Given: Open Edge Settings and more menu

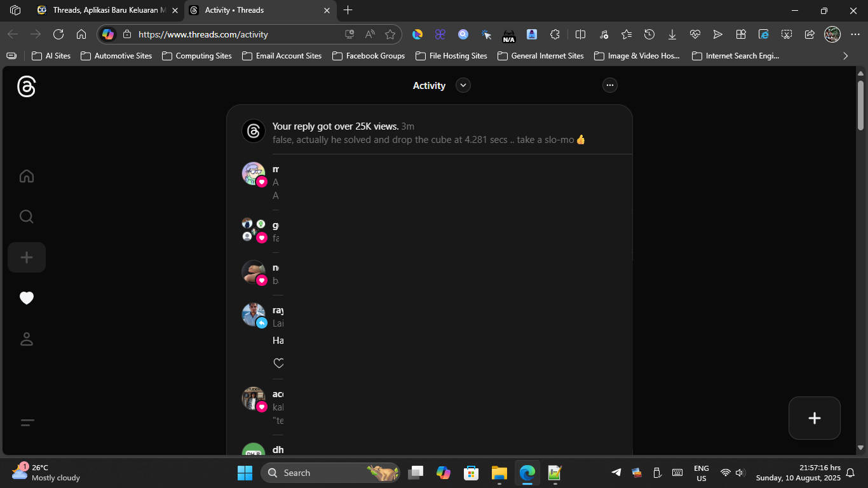Looking at the screenshot, I should pos(855,34).
